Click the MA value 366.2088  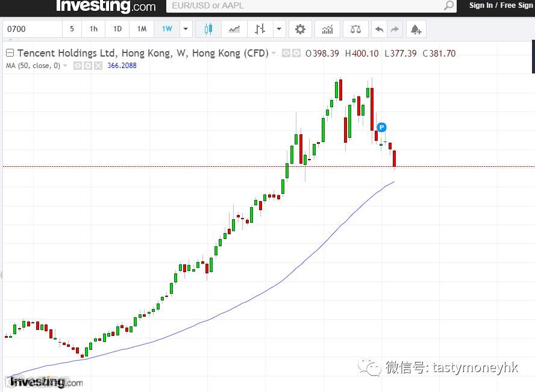tap(122, 66)
